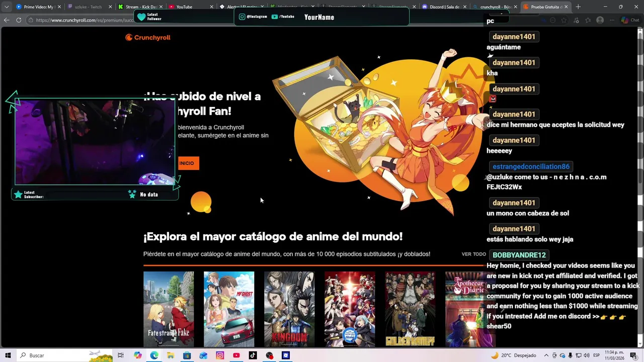Click BOBBYANDRE12 username in chat

point(519,255)
